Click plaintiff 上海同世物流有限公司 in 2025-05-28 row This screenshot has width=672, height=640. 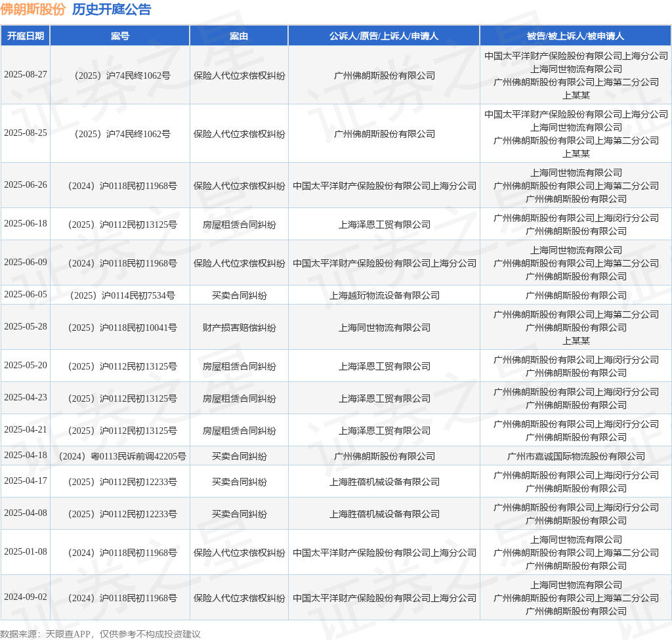pyautogui.click(x=385, y=328)
